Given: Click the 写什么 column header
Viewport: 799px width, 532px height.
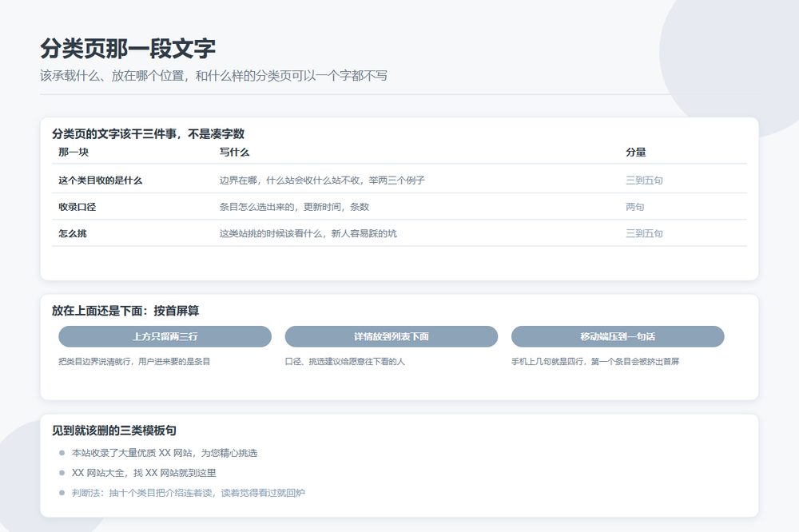Looking at the screenshot, I should click(234, 152).
